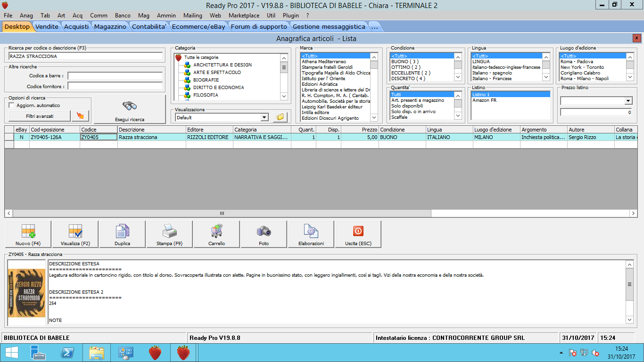Image resolution: width=644 pixels, height=362 pixels.
Task: Pick the DIRITTO E ECONOMIA category
Action: [219, 88]
